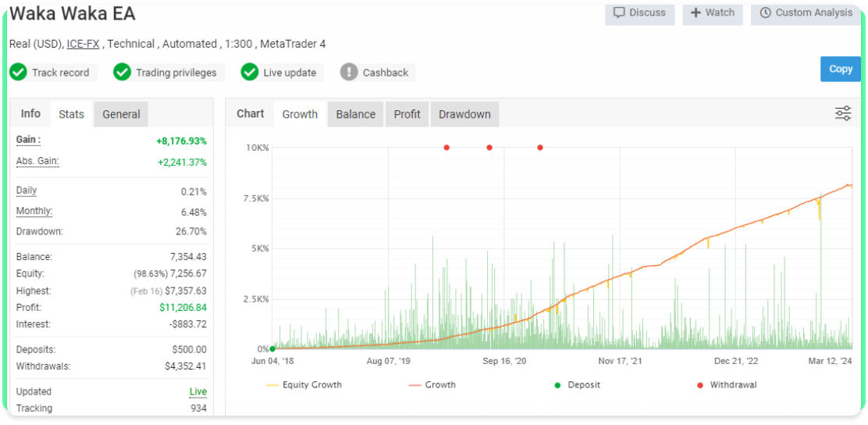Click the first red withdrawal marker
868x425 pixels.
pyautogui.click(x=446, y=147)
